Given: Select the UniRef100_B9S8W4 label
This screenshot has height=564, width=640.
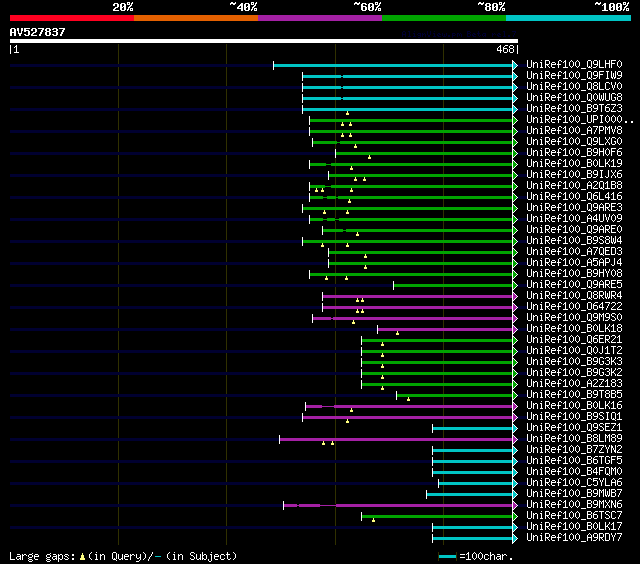Looking at the screenshot, I should tap(574, 241).
